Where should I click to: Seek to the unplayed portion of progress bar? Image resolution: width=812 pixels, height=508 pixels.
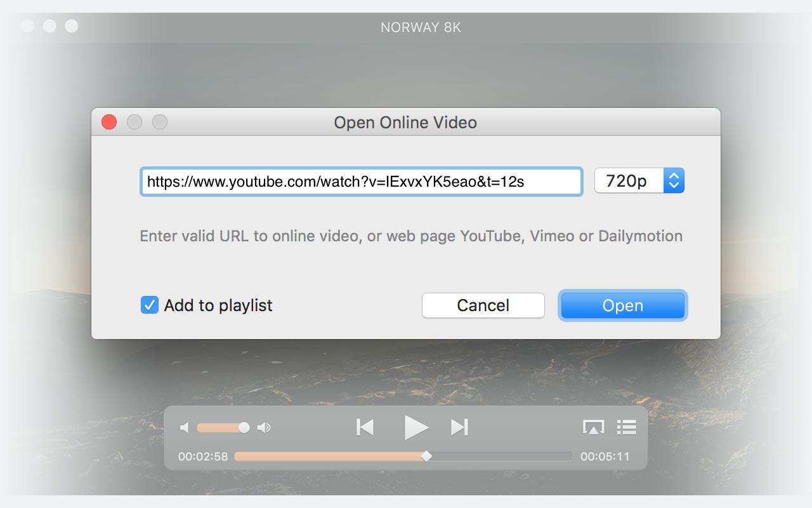[502, 456]
